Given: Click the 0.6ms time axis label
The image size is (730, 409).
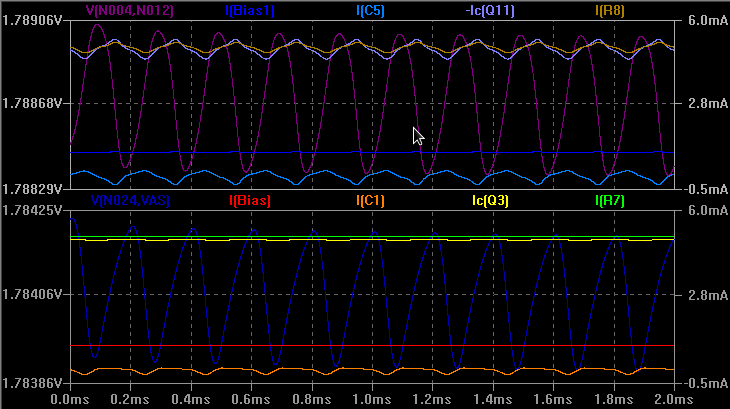Looking at the screenshot, I should pos(251,399).
